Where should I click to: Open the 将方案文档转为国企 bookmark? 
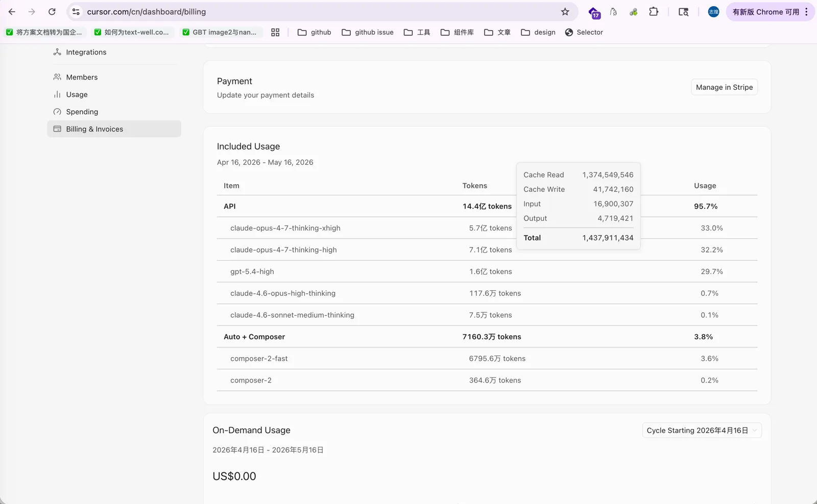click(44, 32)
